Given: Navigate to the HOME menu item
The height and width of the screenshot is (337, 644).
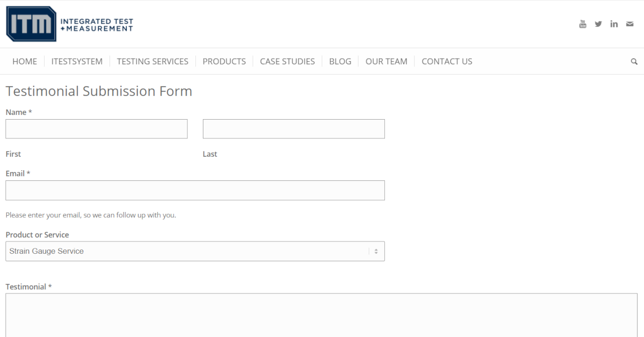Looking at the screenshot, I should [x=25, y=61].
